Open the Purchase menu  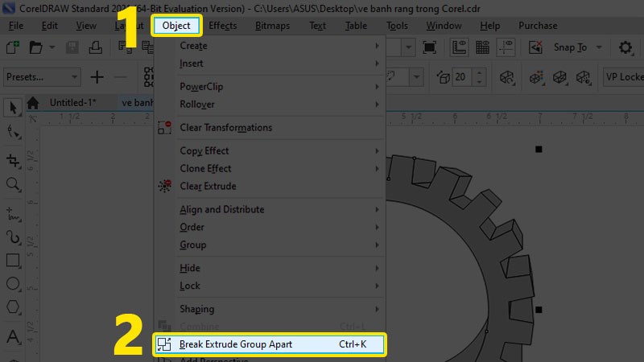[538, 26]
